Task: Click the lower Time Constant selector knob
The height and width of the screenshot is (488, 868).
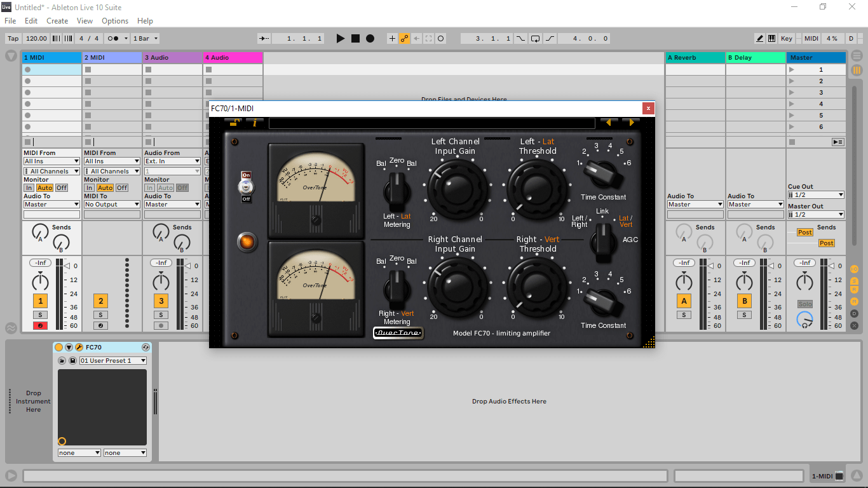Action: click(602, 302)
